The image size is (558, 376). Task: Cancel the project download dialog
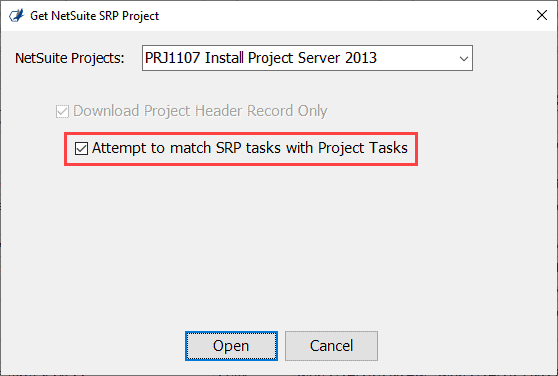point(331,346)
